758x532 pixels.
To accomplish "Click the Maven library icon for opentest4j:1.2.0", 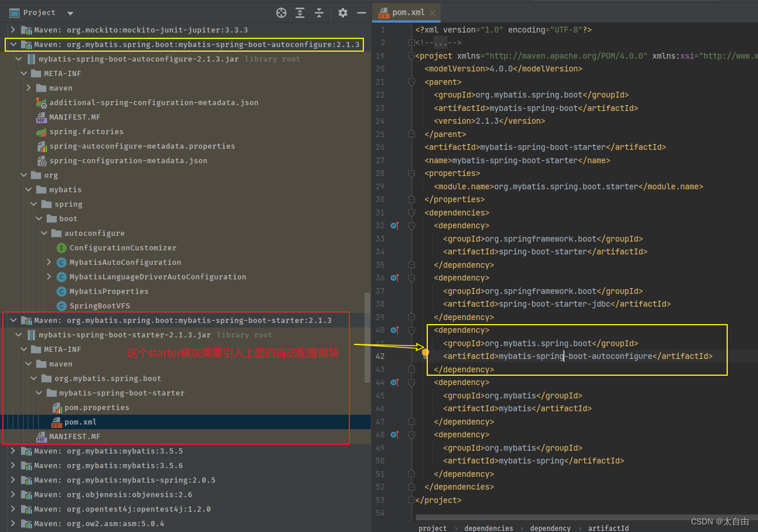I will [26, 509].
